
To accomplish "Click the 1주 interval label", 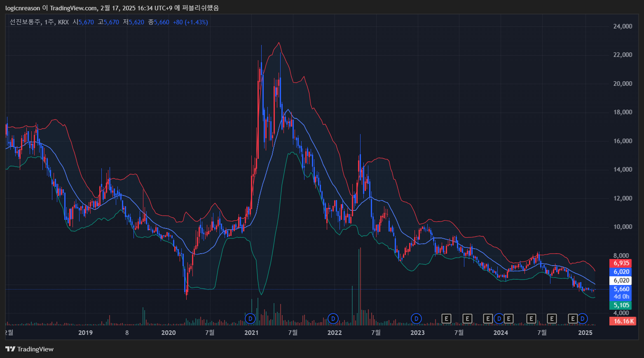I will (x=49, y=22).
